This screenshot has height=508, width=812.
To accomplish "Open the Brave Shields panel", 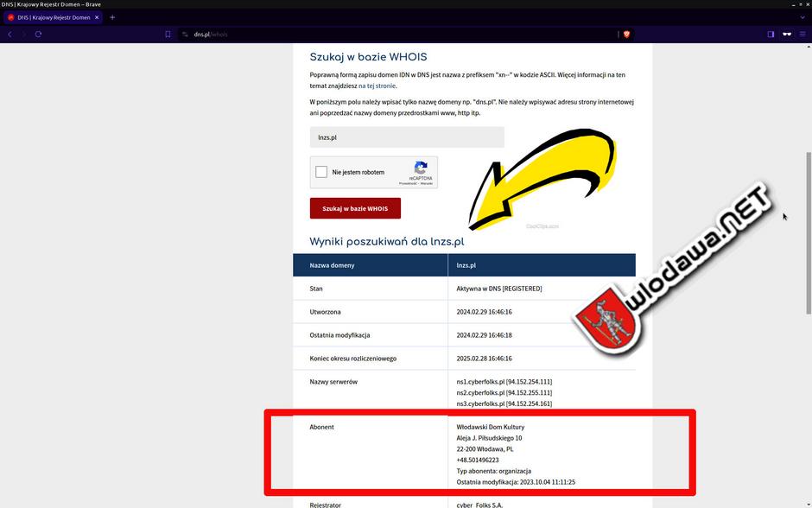I will point(626,35).
